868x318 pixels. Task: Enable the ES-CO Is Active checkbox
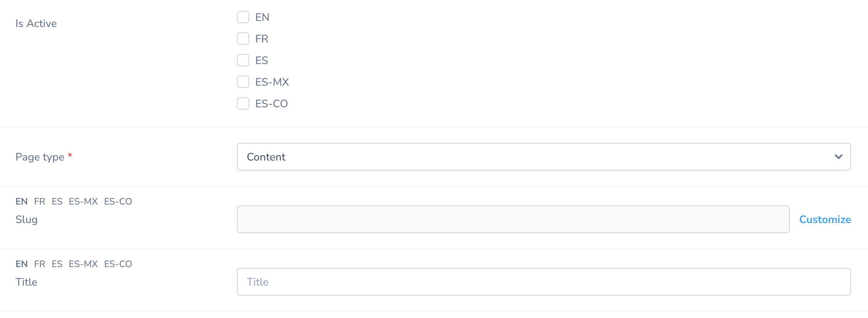[x=243, y=103]
